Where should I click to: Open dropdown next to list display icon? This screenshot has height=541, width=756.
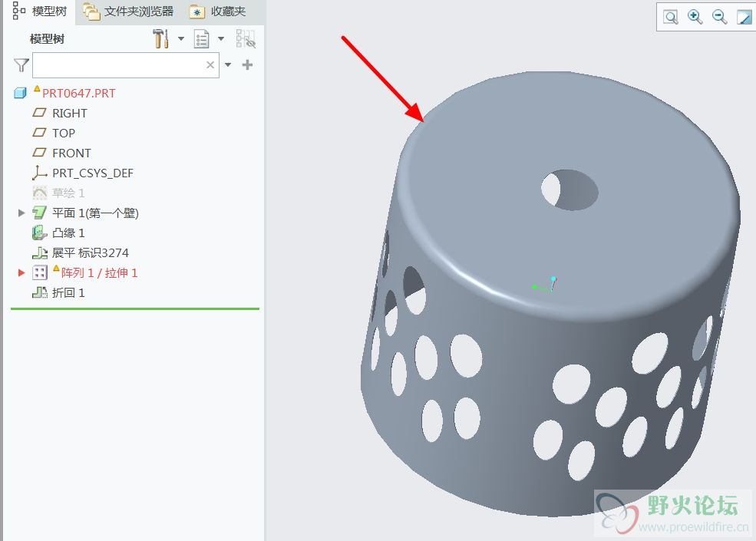[221, 38]
